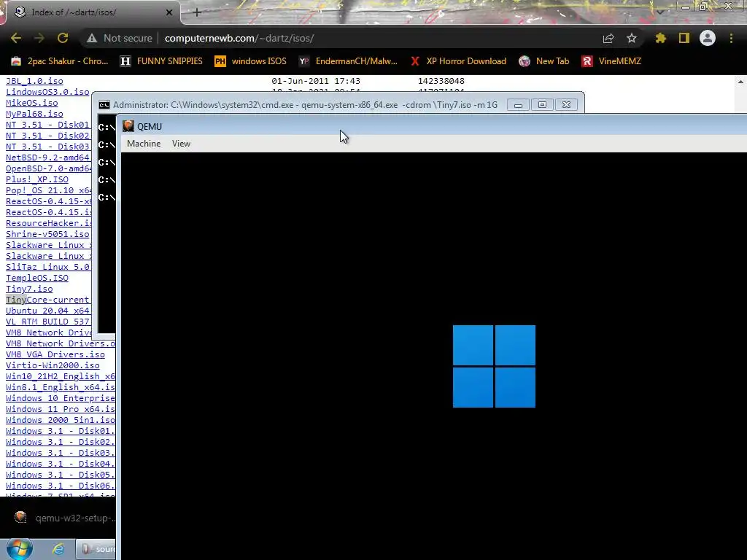
Task: Open the Machine menu in QEMU
Action: pos(144,144)
